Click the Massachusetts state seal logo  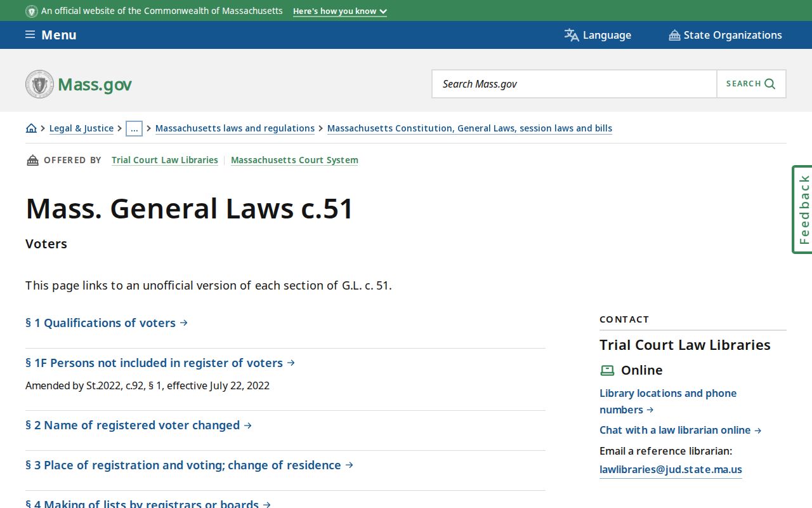pyautogui.click(x=39, y=84)
